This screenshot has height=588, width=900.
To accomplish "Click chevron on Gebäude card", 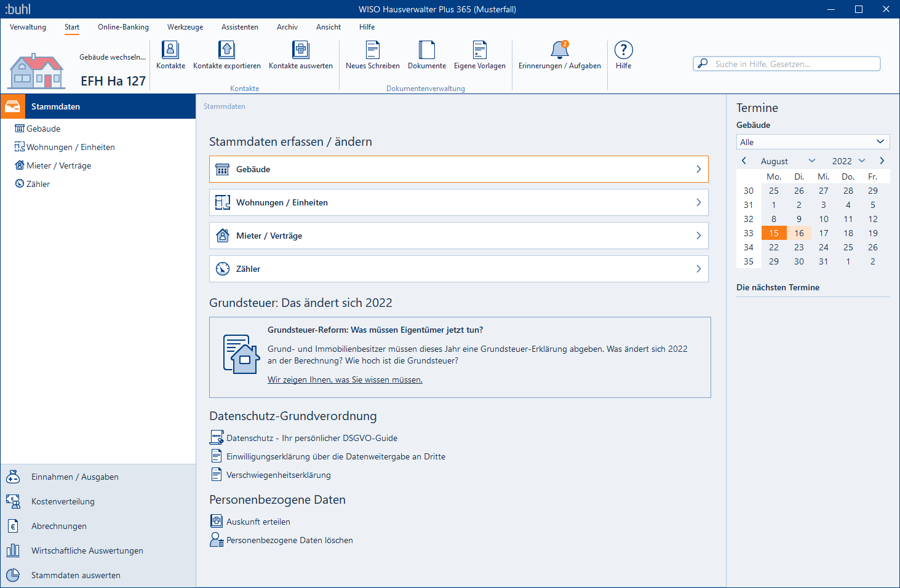I will point(699,169).
